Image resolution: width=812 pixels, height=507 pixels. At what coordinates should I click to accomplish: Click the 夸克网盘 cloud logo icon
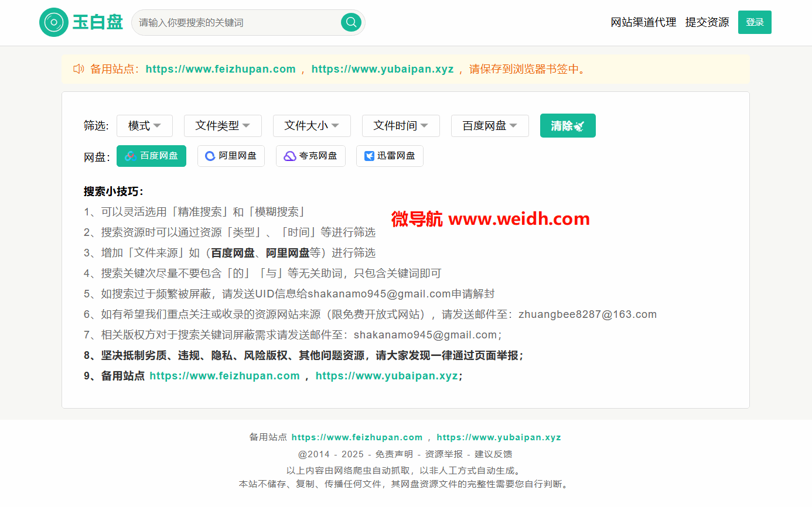coord(290,156)
